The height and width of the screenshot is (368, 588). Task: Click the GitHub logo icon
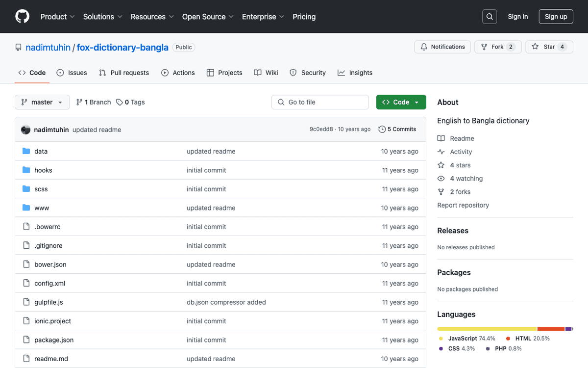pyautogui.click(x=23, y=17)
